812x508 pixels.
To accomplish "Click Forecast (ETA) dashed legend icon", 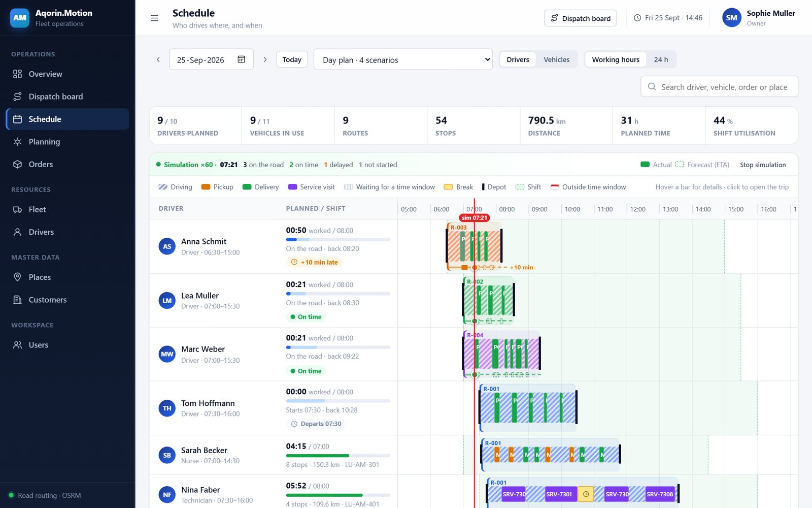I will click(679, 165).
